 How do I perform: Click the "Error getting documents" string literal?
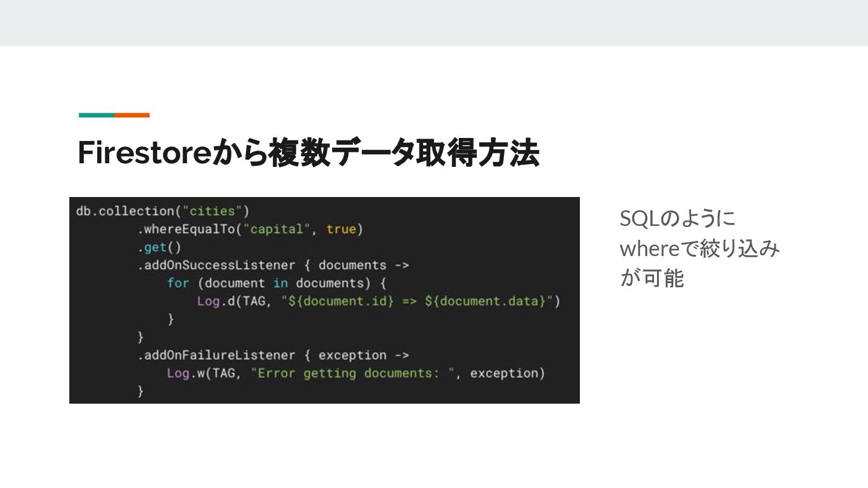(352, 374)
